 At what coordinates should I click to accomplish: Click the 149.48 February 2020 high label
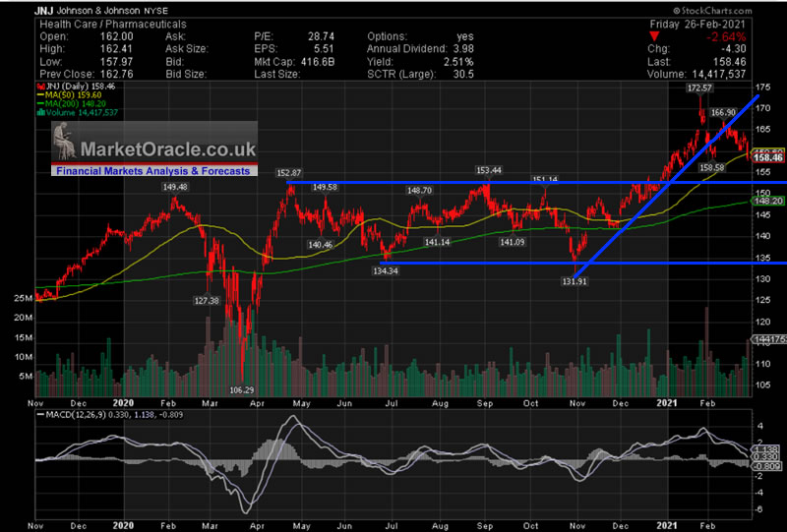coord(175,187)
